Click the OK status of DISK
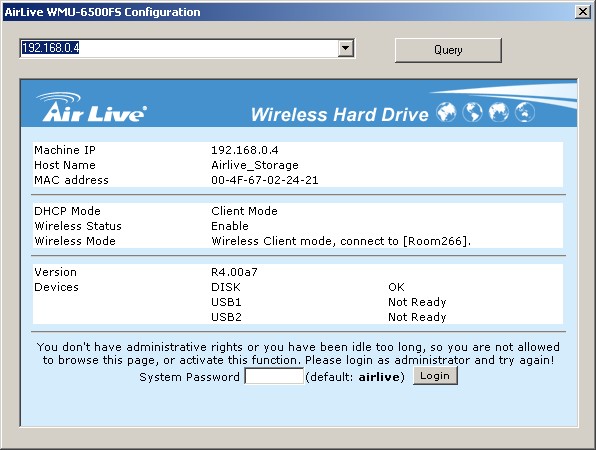The image size is (596, 450). 396,287
